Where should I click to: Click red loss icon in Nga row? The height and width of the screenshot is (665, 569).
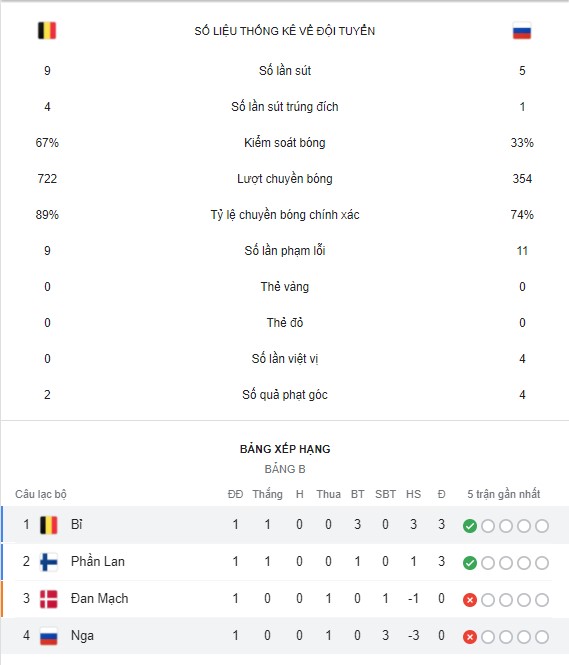pos(470,637)
